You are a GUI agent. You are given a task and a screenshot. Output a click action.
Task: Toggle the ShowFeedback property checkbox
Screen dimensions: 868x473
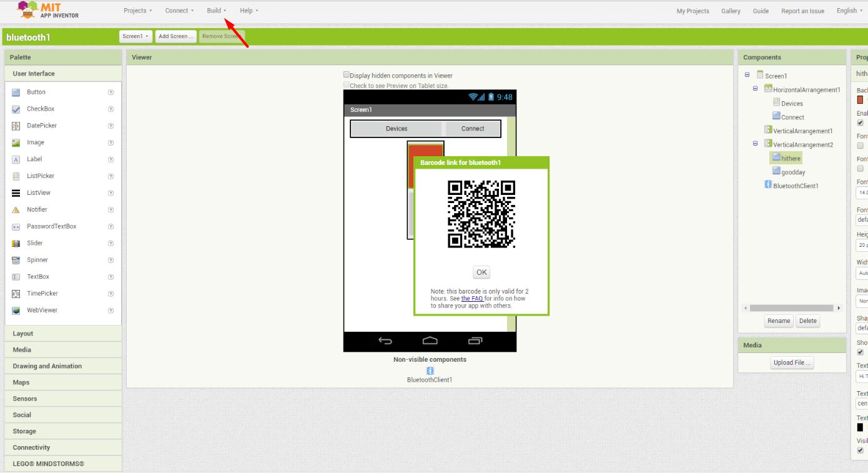click(861, 352)
